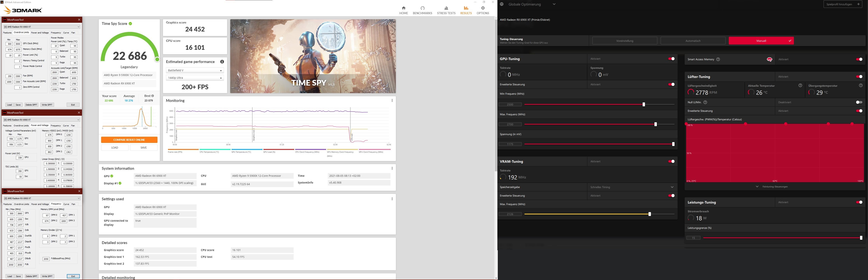Go to STRESS TESTS in 3DMark

coord(446,10)
